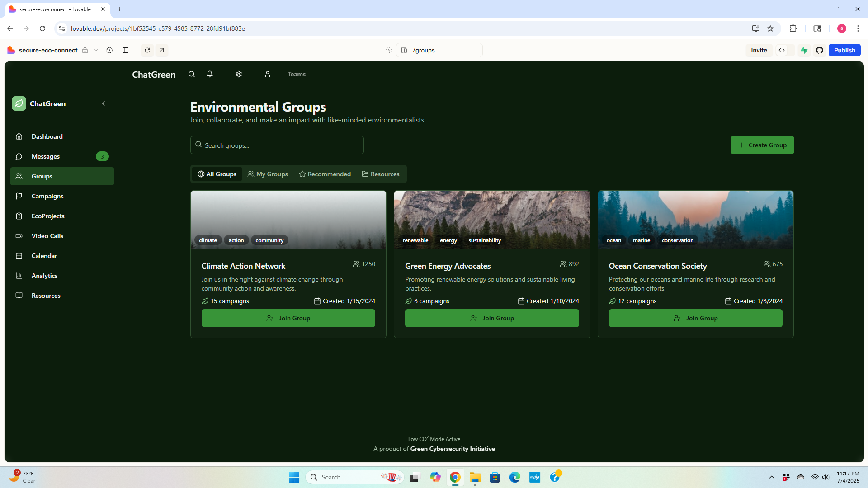
Task: Click the user profile icon in header
Action: pyautogui.click(x=268, y=74)
